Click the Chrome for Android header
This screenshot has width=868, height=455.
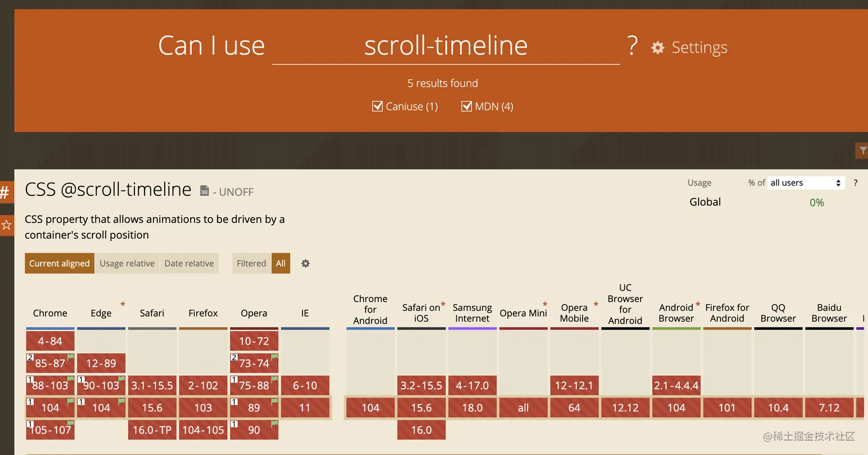(x=370, y=310)
